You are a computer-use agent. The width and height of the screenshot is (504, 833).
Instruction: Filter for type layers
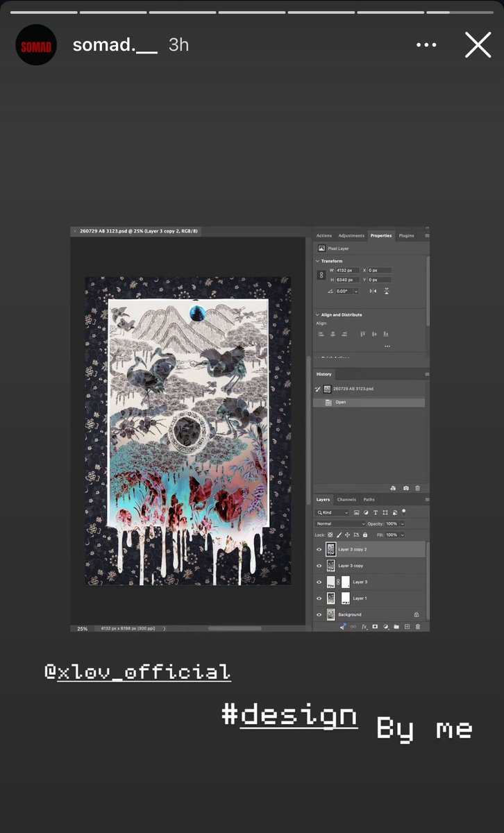376,512
